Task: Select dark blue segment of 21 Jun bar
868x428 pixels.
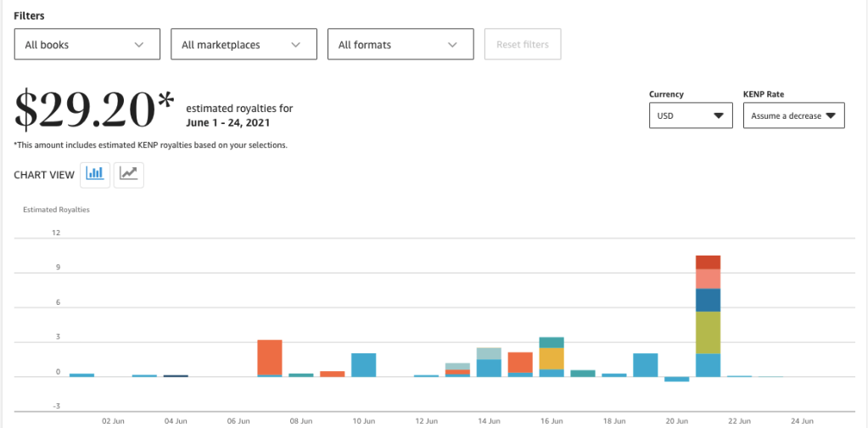Action: (708, 300)
